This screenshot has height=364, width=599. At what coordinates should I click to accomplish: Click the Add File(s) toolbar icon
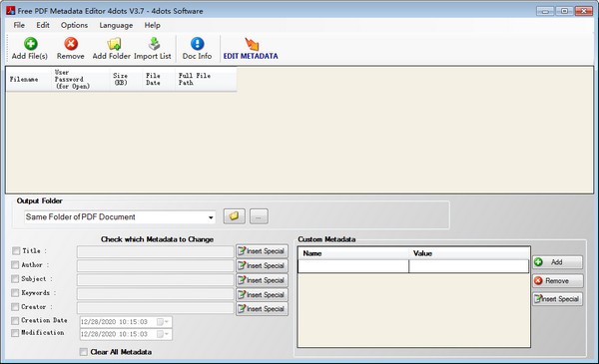point(31,44)
